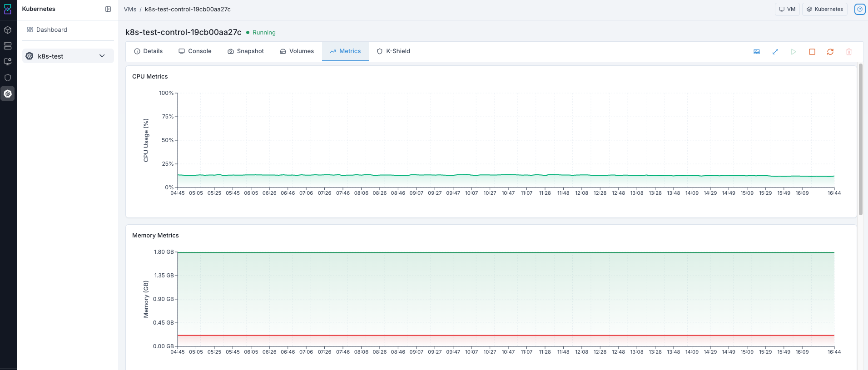Click the start VM play icon
868x370 pixels.
pos(794,52)
